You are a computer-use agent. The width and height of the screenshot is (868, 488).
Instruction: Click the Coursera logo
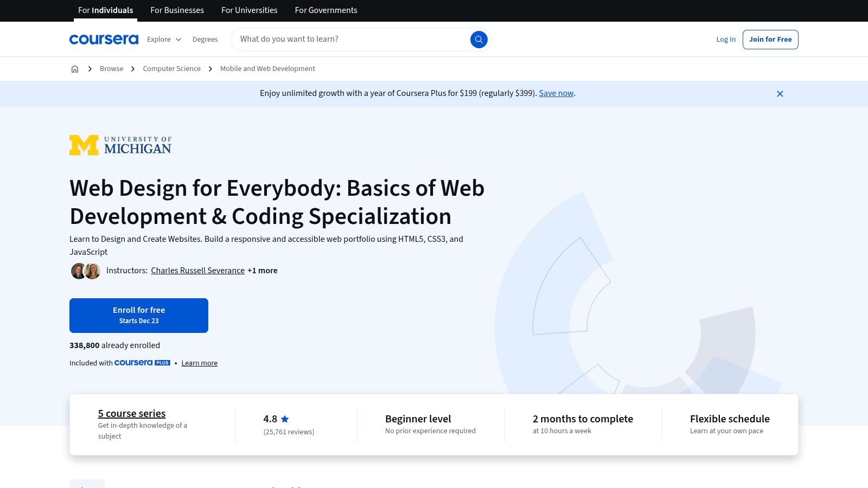(x=104, y=39)
